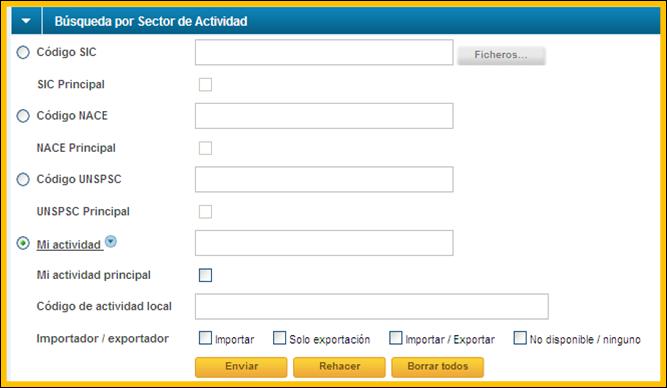
Task: Check the NACE Principal checkbox
Action: pyautogui.click(x=205, y=148)
